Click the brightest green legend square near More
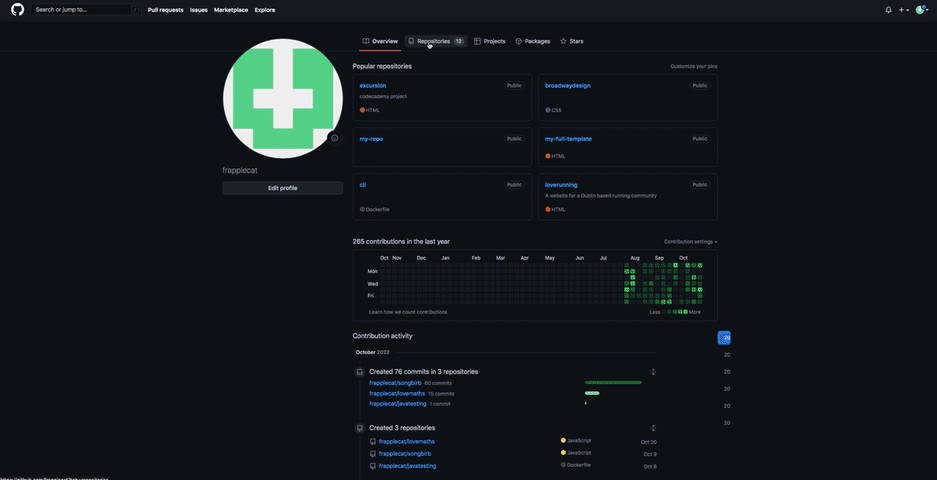This screenshot has width=937, height=480. [x=685, y=312]
